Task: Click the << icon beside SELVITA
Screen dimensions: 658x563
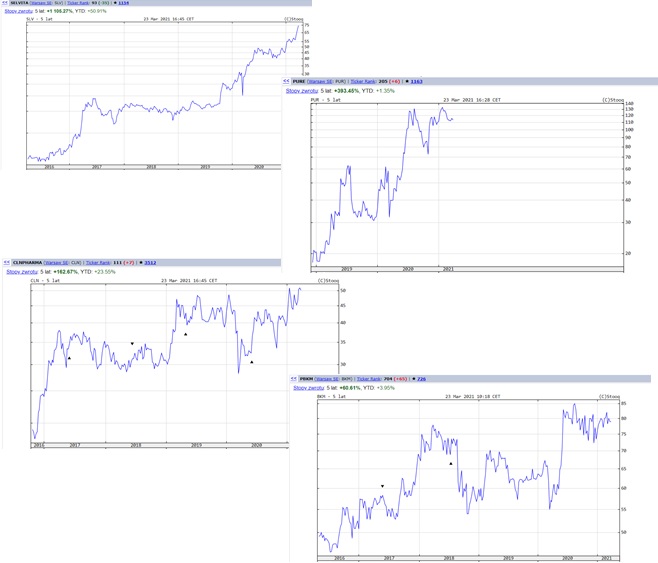Action: pos(5,3)
